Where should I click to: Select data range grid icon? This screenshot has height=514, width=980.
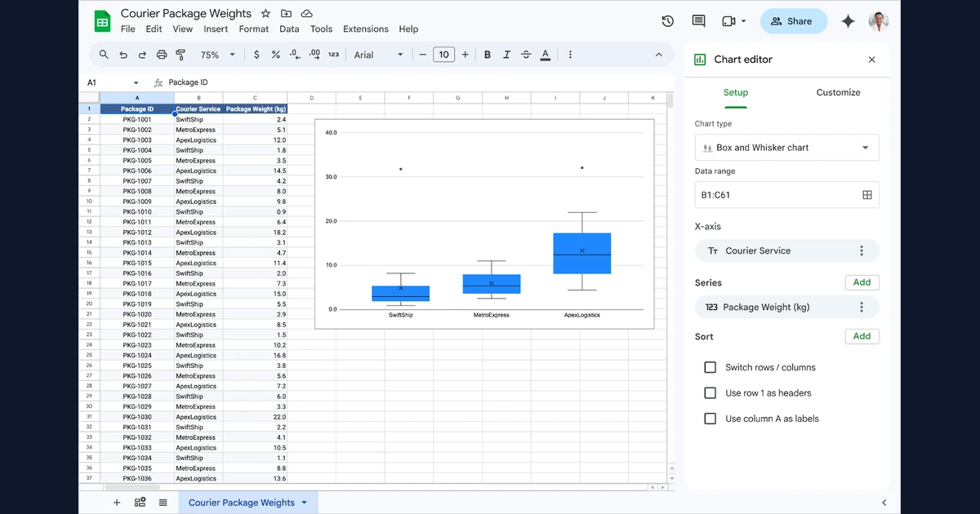point(867,195)
